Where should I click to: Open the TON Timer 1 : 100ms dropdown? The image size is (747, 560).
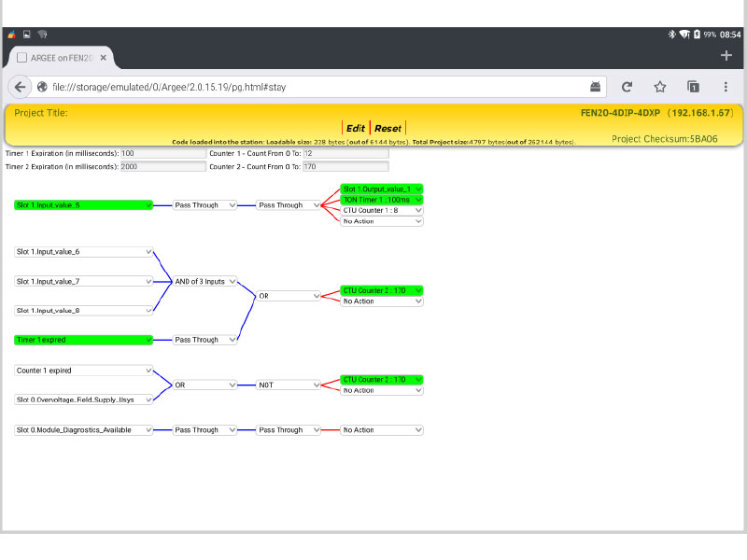pos(382,200)
